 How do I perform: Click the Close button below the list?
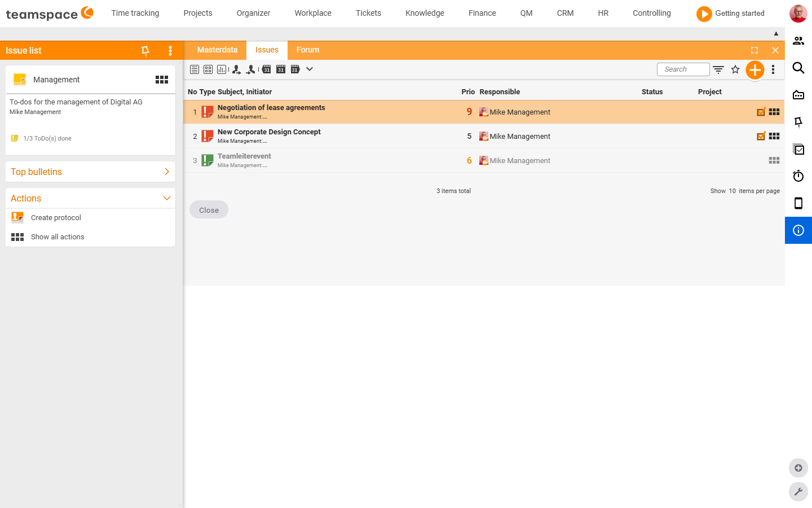tap(209, 210)
